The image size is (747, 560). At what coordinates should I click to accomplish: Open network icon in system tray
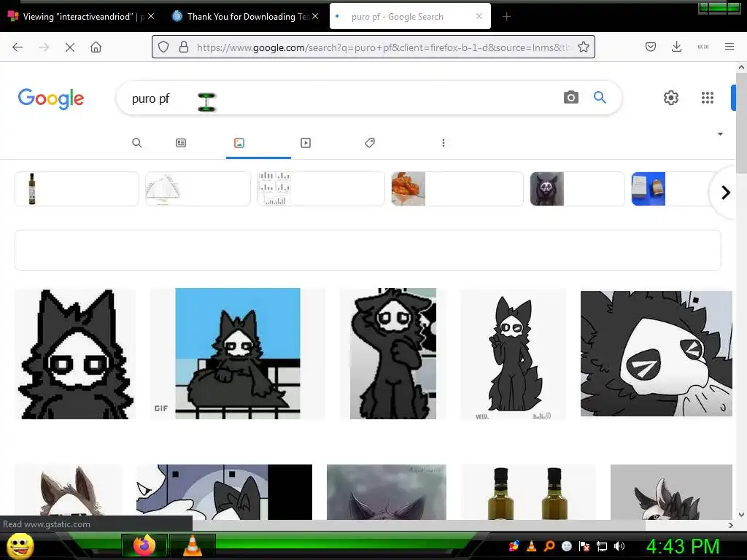(x=602, y=546)
